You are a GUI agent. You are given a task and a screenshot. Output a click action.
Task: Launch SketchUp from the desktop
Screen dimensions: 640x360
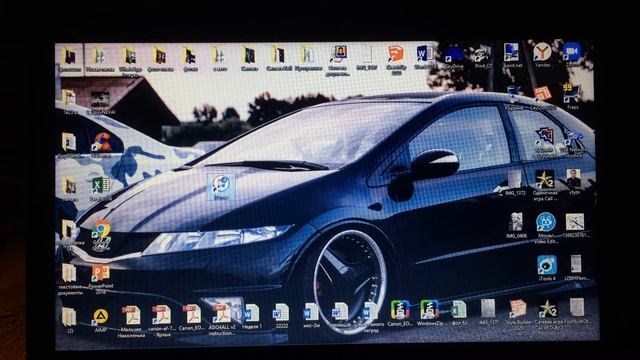396,60
